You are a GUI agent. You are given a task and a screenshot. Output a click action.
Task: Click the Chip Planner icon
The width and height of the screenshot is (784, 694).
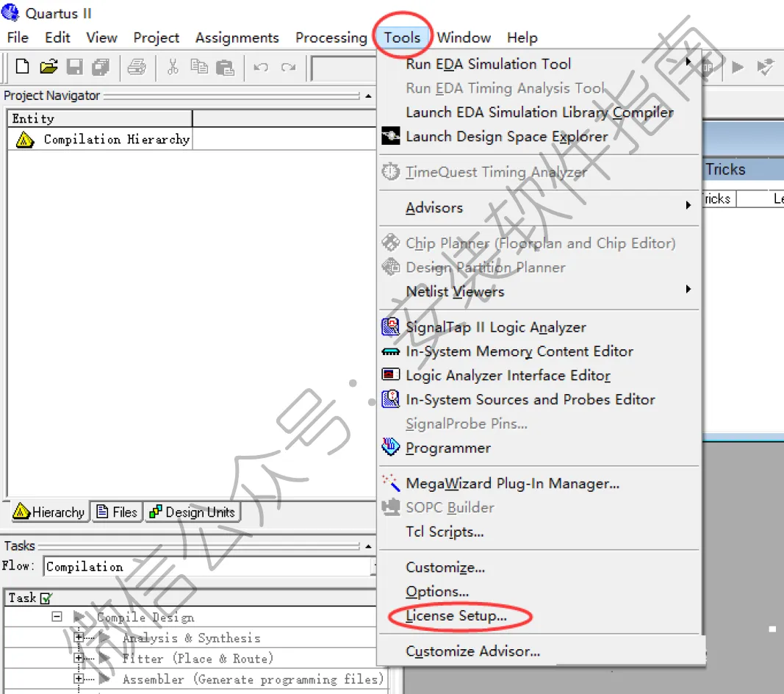point(390,242)
